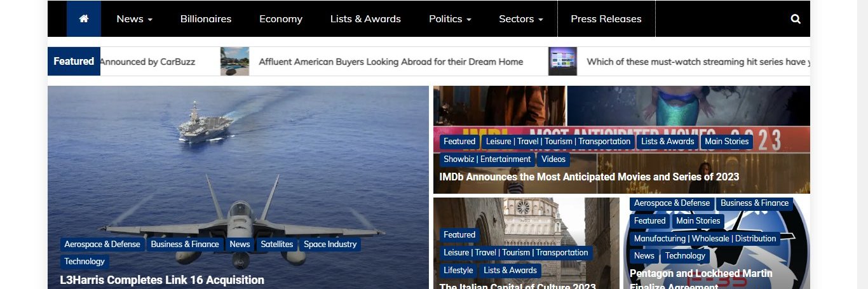
Task: Open 'The Italian Capital of Culture 2023' article
Action: (x=518, y=286)
